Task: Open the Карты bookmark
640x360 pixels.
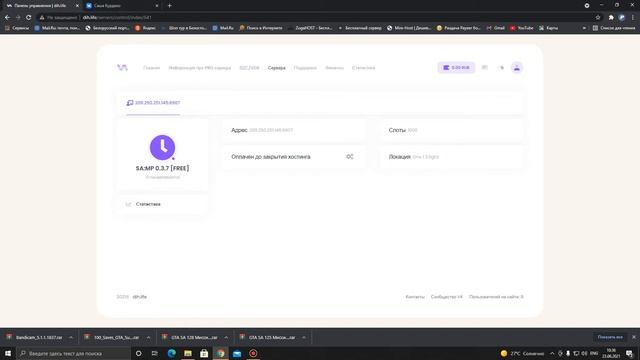Action: [548, 28]
